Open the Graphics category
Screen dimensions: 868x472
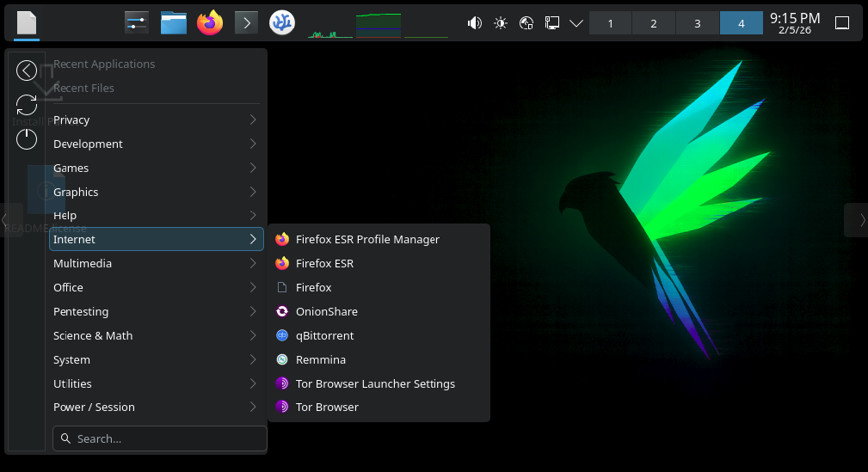[156, 192]
